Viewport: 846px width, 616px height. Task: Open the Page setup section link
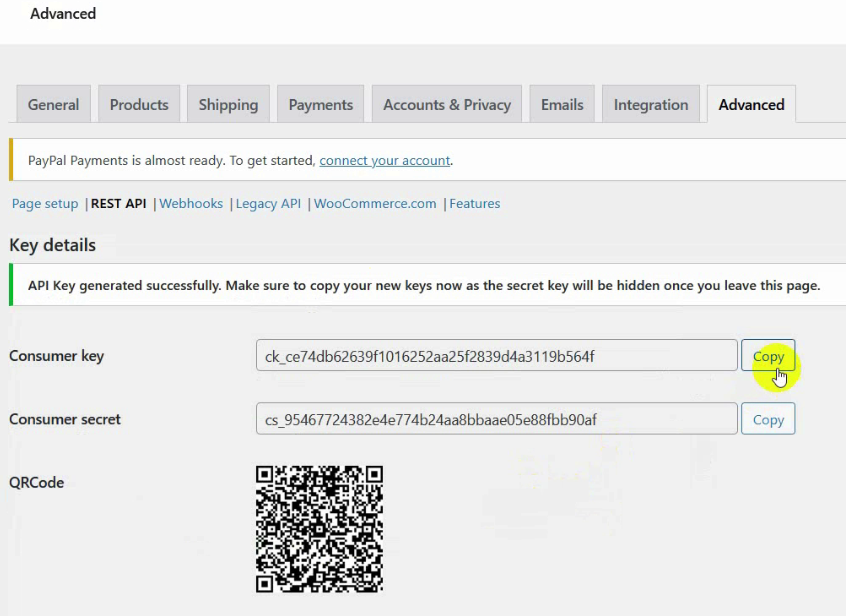[45, 203]
